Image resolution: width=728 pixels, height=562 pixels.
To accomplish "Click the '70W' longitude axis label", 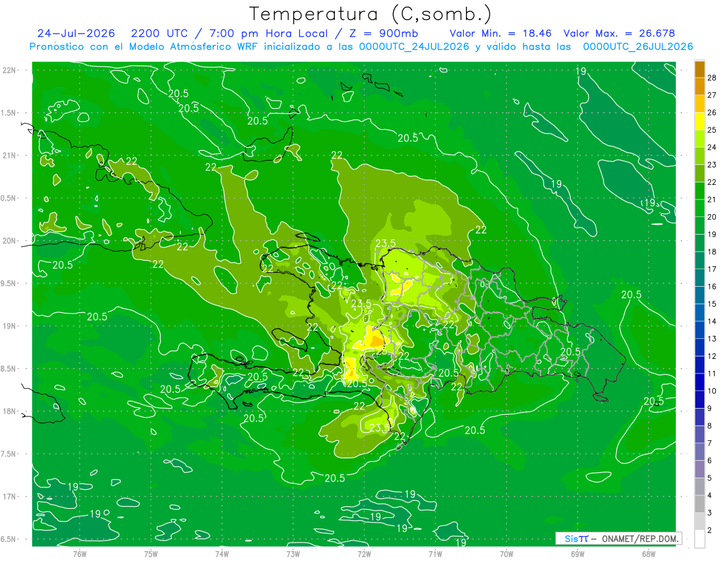I will 506,554.
